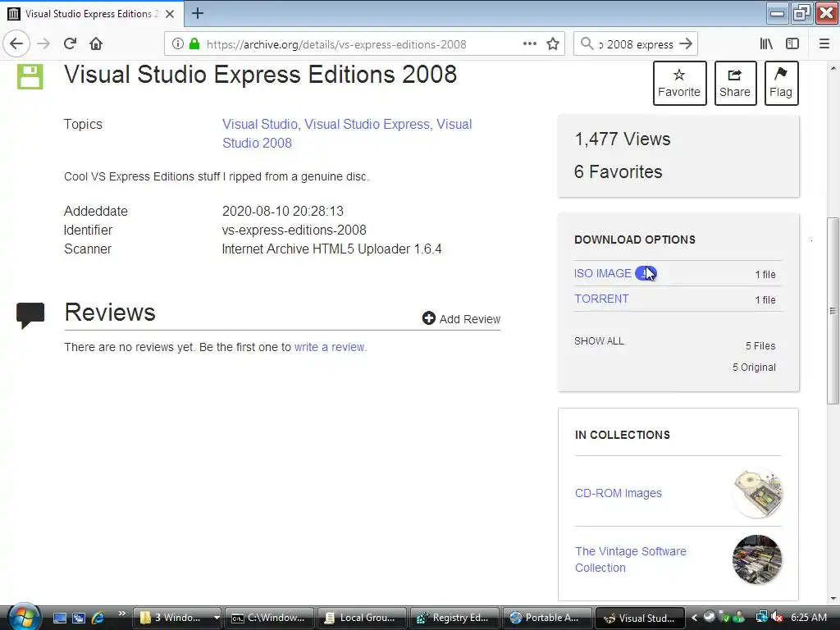Click the forward navigation arrow
This screenshot has width=840, height=630.
(x=44, y=44)
